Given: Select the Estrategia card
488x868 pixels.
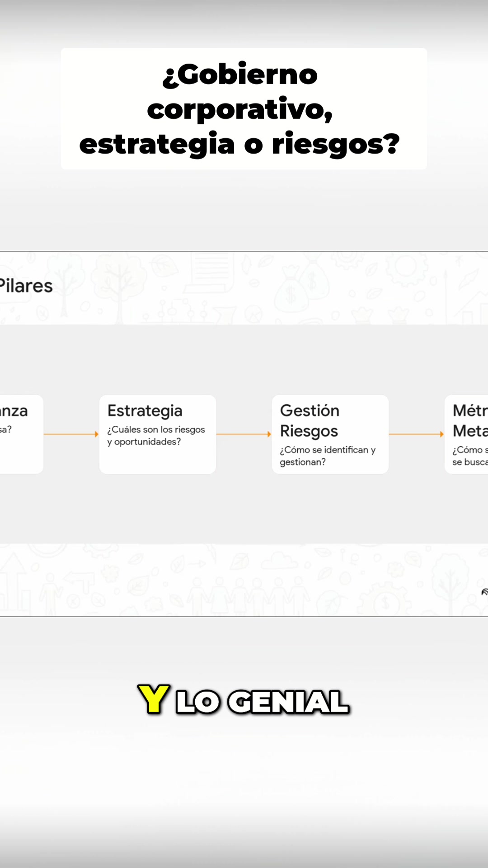Looking at the screenshot, I should coord(158,434).
